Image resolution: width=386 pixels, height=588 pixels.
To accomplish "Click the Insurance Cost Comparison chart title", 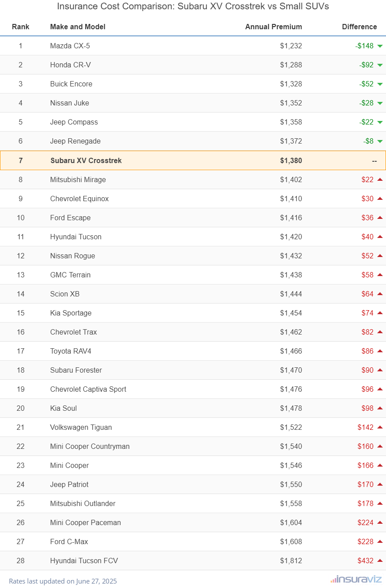I will tap(193, 7).
